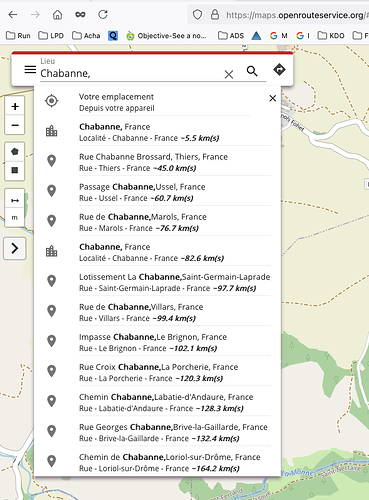Image resolution: width=369 pixels, height=500 pixels.
Task: Zoom out on the map
Action: click(x=15, y=125)
